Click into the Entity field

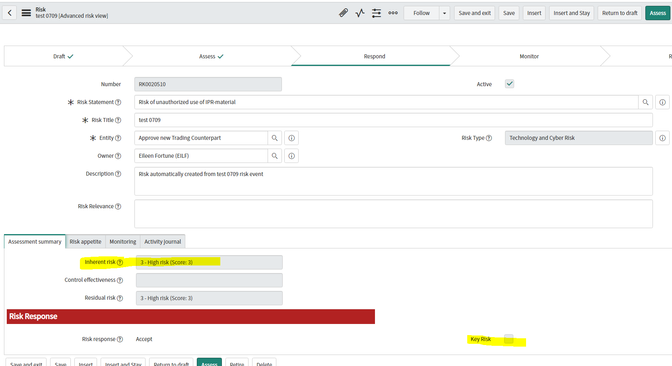click(x=201, y=138)
